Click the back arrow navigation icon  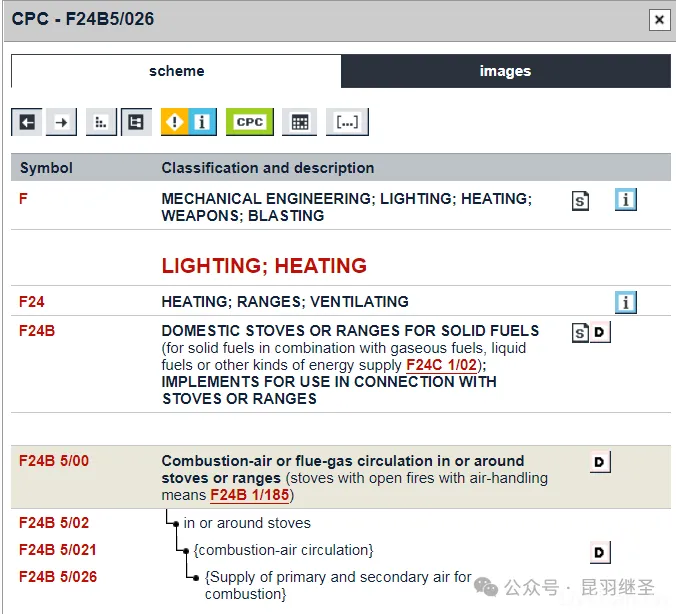point(27,122)
